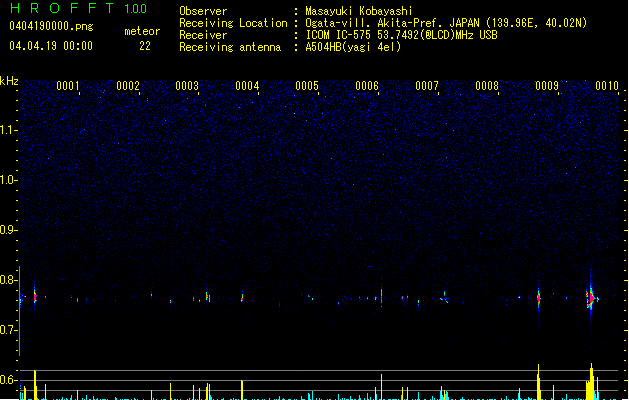
Task: Click the kHz axis unit label
Action: click(9, 81)
